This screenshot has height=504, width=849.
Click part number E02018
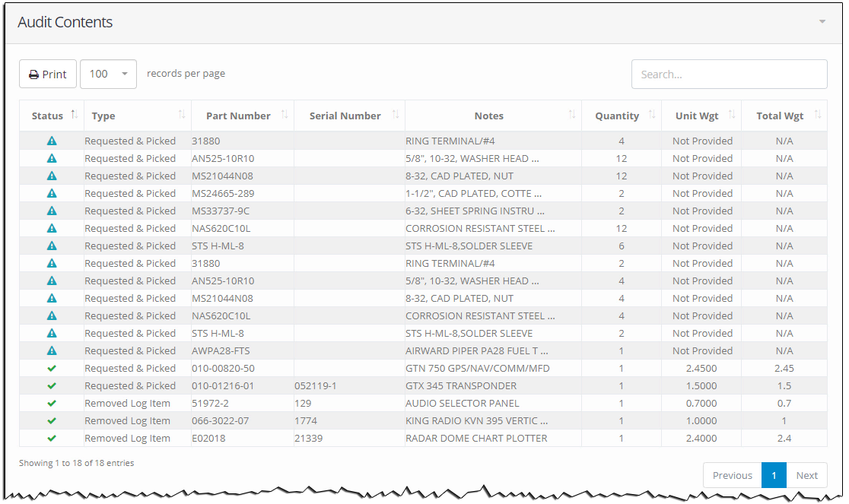(208, 438)
